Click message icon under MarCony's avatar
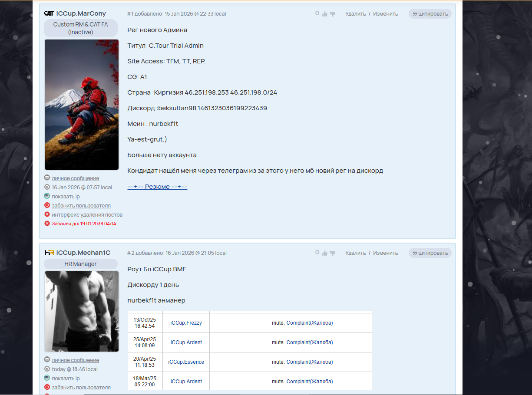 [x=47, y=178]
